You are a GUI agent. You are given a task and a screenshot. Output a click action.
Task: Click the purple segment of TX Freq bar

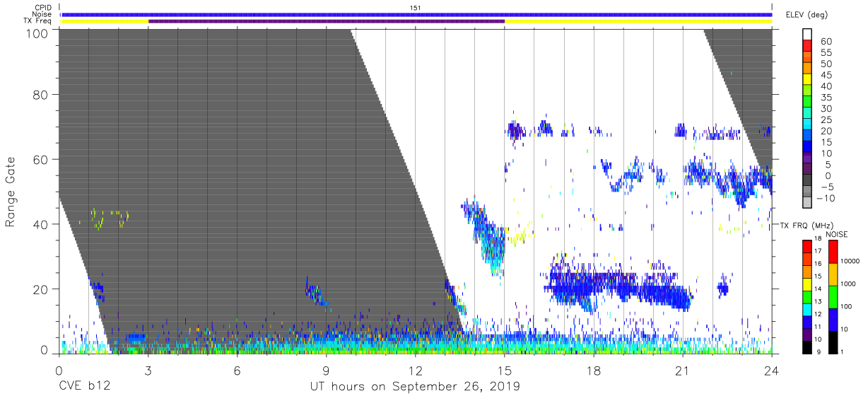pos(327,21)
